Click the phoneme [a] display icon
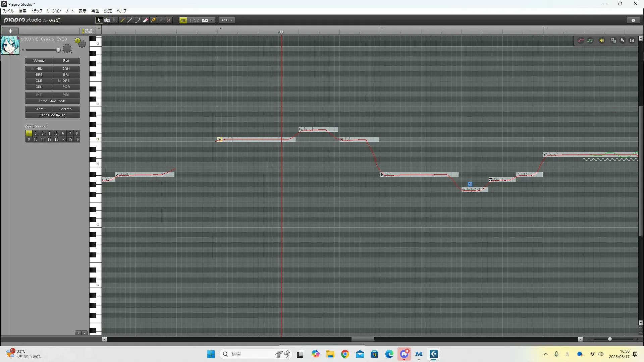Image resolution: width=644 pixels, height=362 pixels. point(632,41)
